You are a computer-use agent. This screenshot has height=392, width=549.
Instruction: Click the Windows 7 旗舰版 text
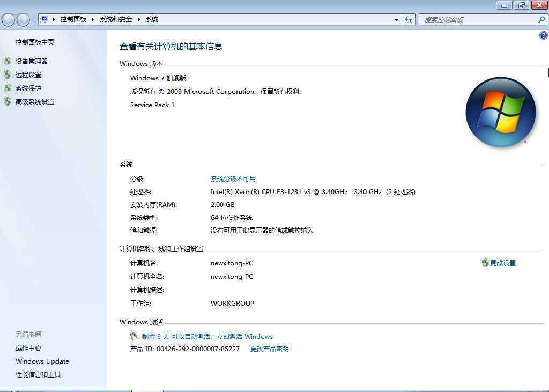(158, 78)
